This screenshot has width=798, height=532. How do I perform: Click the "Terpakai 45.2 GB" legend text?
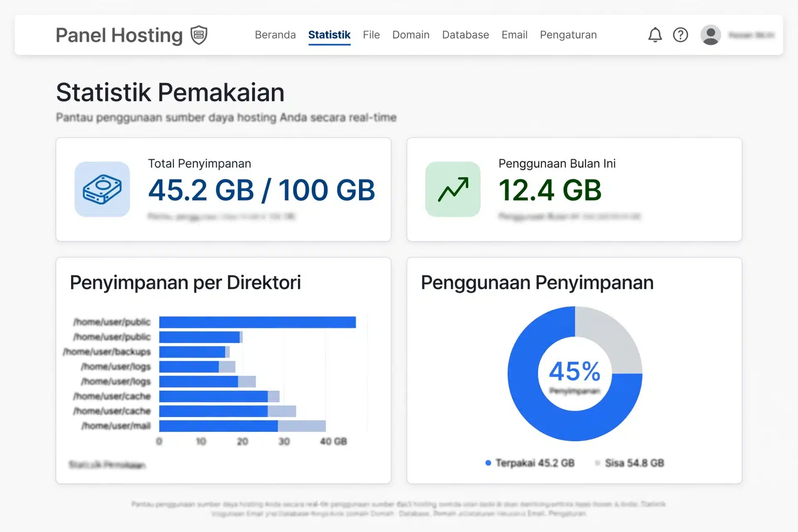point(535,463)
